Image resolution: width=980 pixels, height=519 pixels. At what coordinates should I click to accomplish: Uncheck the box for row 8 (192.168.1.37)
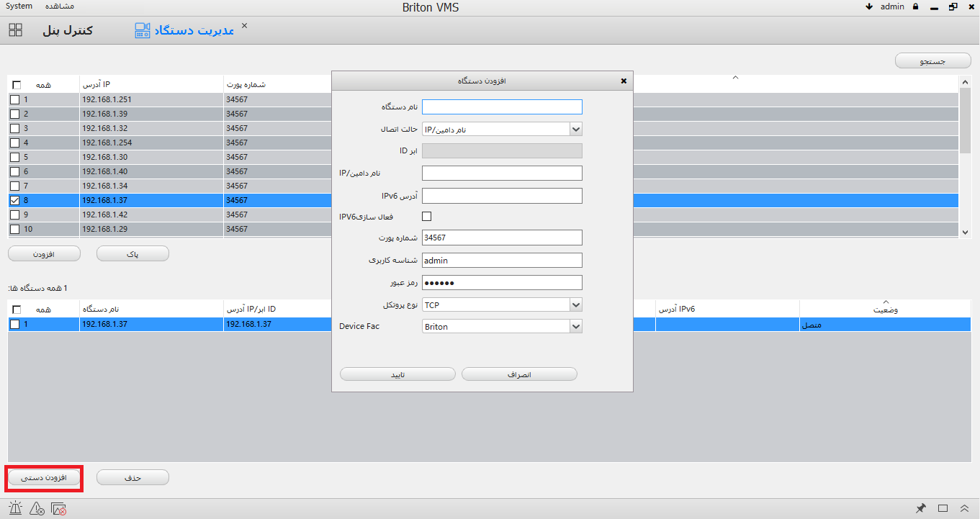pos(14,200)
